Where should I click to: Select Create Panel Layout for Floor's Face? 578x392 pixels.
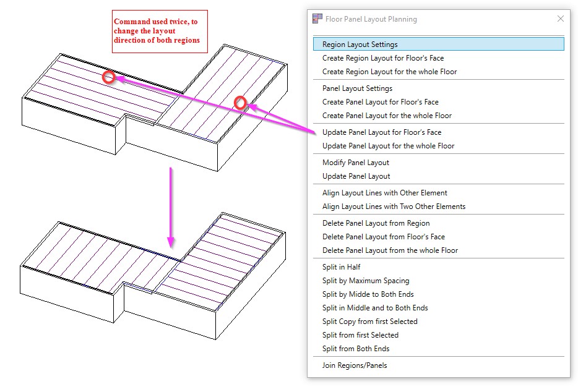click(380, 102)
